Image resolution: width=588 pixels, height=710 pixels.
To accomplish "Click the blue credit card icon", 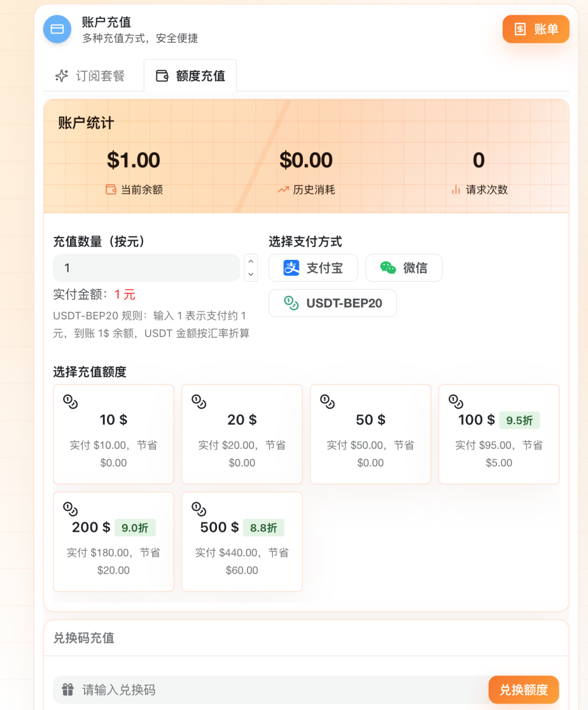I will 57,29.
